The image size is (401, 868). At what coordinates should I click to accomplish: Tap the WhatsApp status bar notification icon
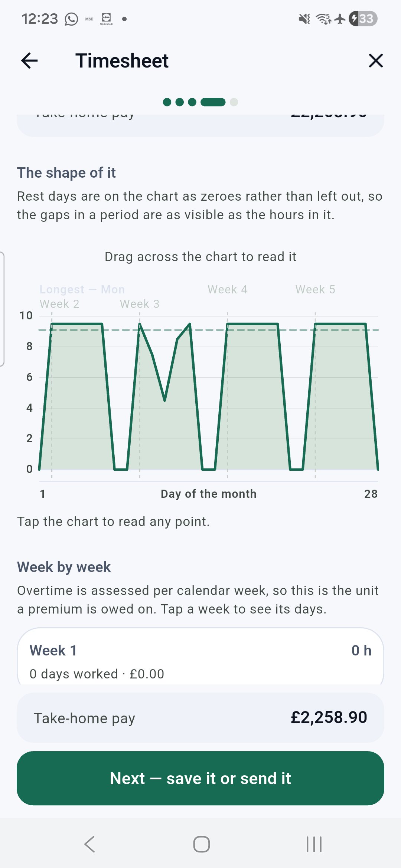click(71, 19)
